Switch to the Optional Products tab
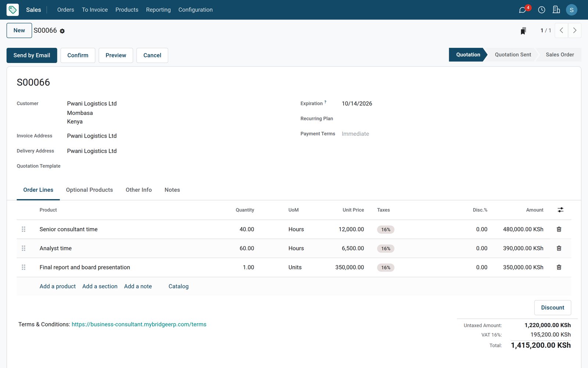This screenshot has height=368, width=588. [x=89, y=190]
